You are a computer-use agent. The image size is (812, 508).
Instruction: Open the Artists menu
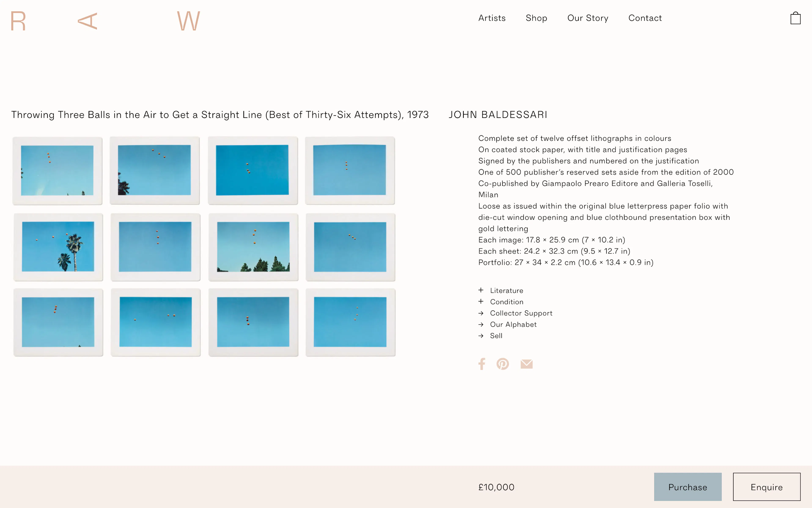click(x=492, y=18)
